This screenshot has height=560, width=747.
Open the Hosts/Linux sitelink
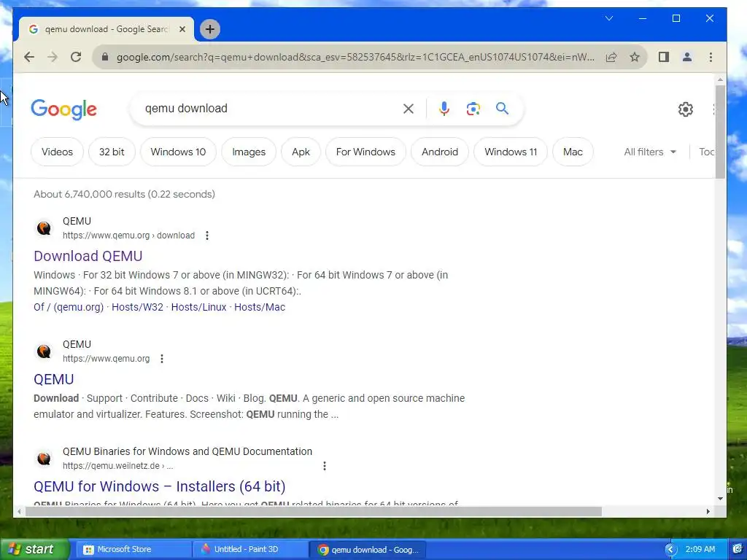tap(198, 307)
